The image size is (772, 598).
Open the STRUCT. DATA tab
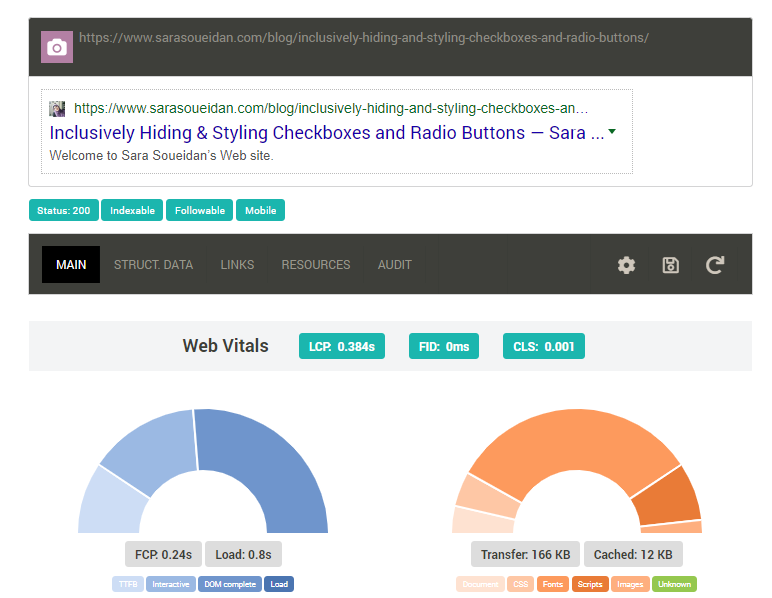tap(153, 264)
